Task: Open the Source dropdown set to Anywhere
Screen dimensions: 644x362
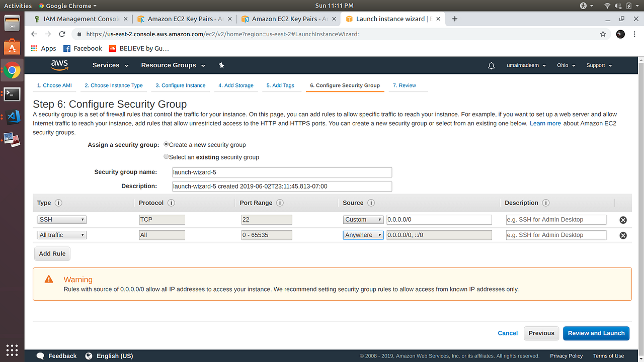Action: pyautogui.click(x=363, y=235)
